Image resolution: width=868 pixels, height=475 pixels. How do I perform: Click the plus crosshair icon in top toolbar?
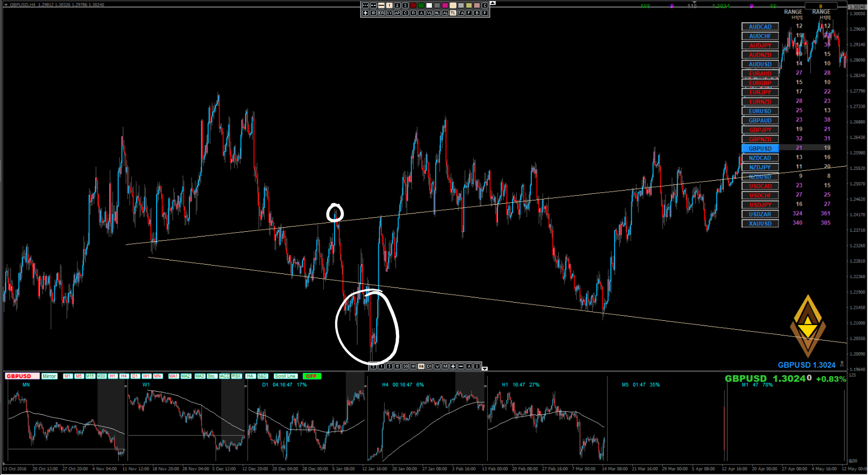tap(365, 13)
